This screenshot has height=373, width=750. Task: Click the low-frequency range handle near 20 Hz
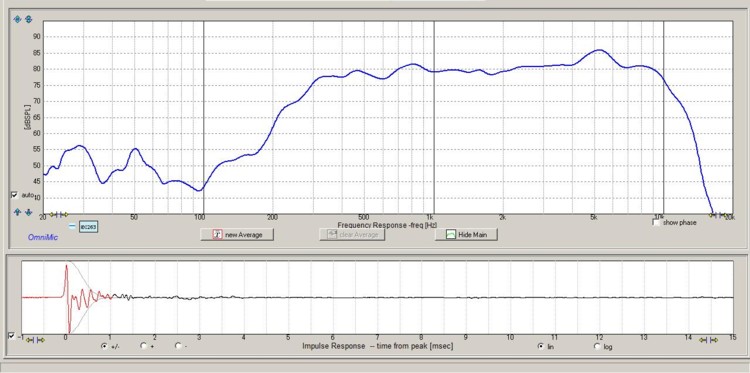(59, 214)
